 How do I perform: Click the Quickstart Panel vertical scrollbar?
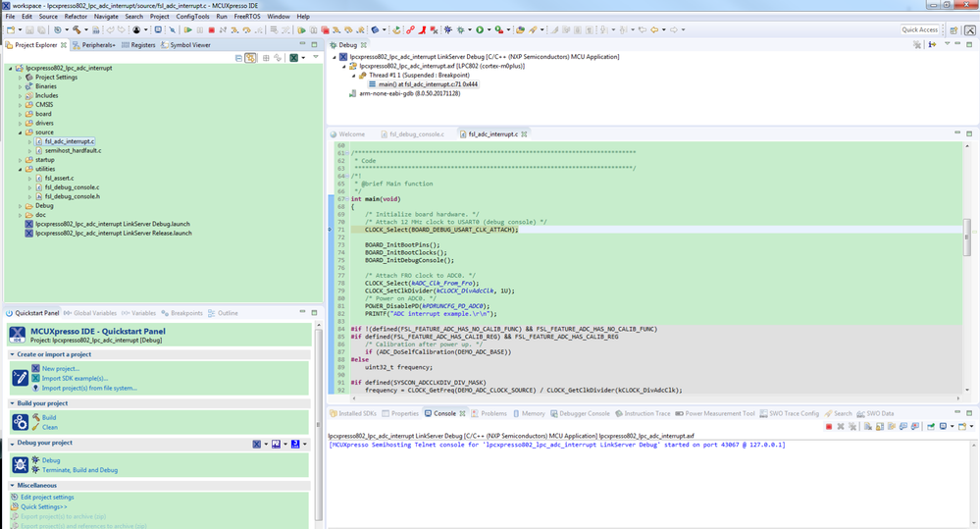point(318,425)
